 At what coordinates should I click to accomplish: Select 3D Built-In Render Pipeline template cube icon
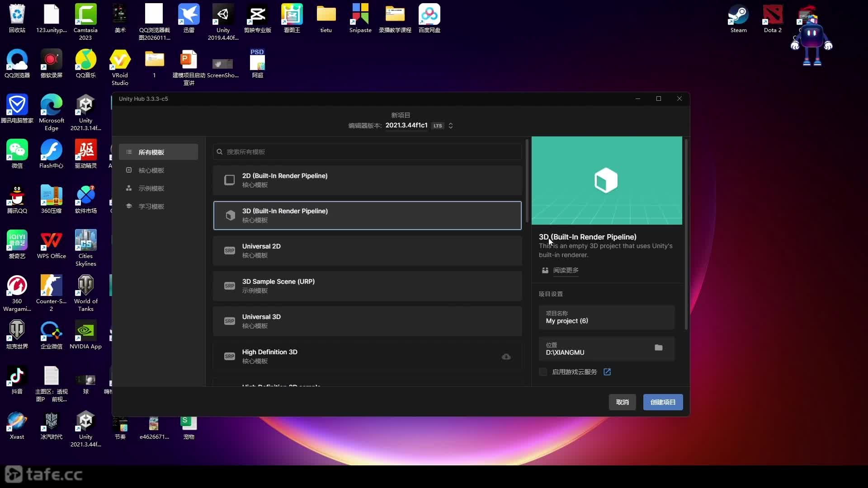(230, 216)
